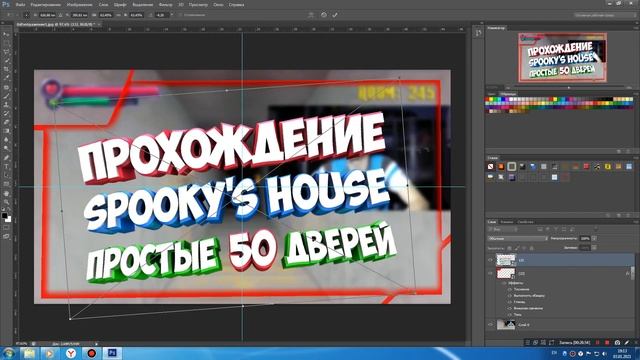
Task: Click the recorder pencil draw icon
Action: (x=627, y=342)
